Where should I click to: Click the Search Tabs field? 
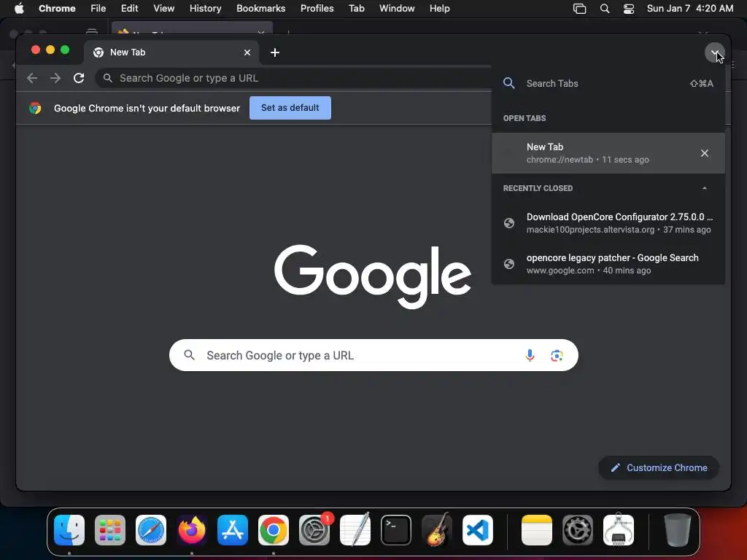click(x=608, y=83)
